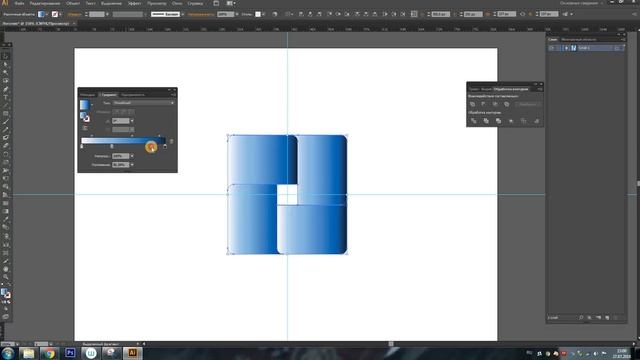Open the control bar stroke color dropdown
The height and width of the screenshot is (360, 640).
60,14
